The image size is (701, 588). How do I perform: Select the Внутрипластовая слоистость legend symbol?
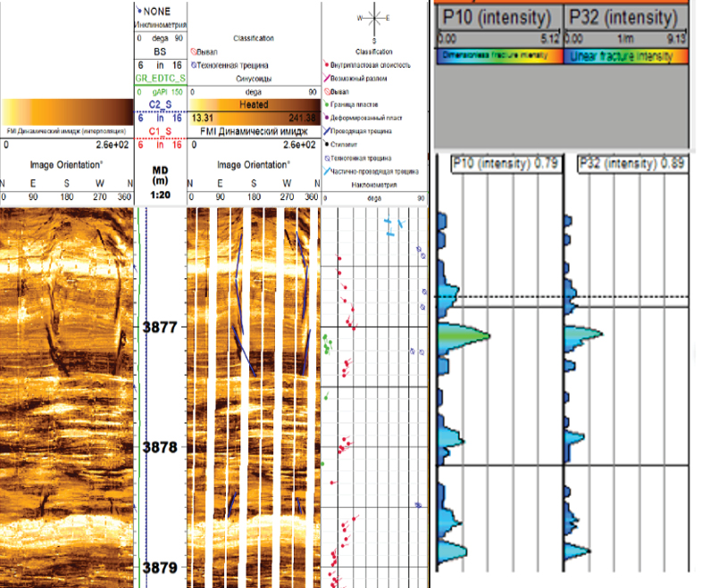pos(328,64)
